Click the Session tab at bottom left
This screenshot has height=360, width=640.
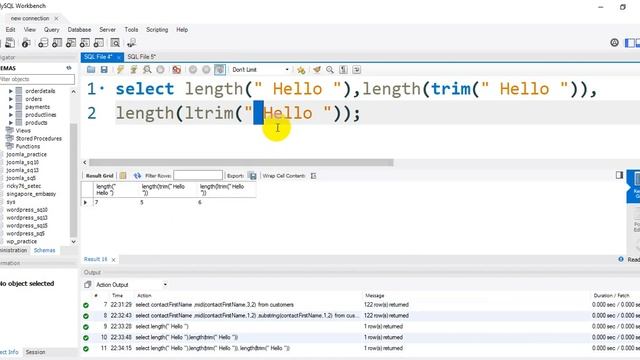click(x=35, y=352)
